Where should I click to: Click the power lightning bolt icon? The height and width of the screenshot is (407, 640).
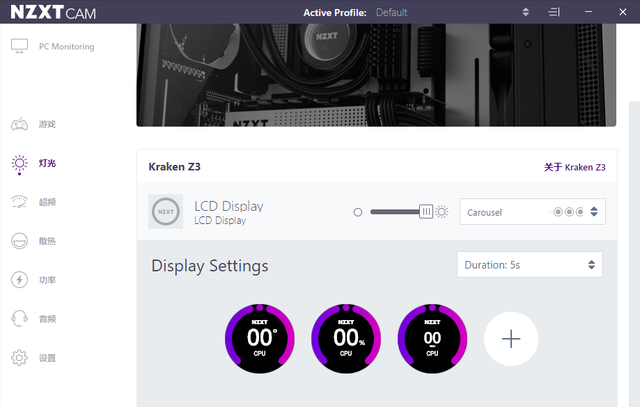[x=19, y=280]
